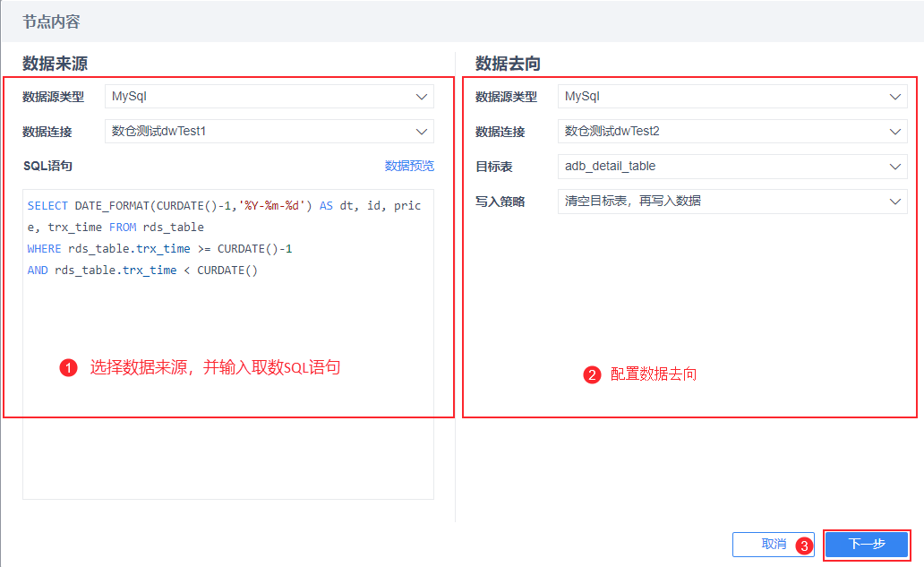
Task: Open the 数据源类型 dropdown under 数据去向
Action: tap(732, 97)
